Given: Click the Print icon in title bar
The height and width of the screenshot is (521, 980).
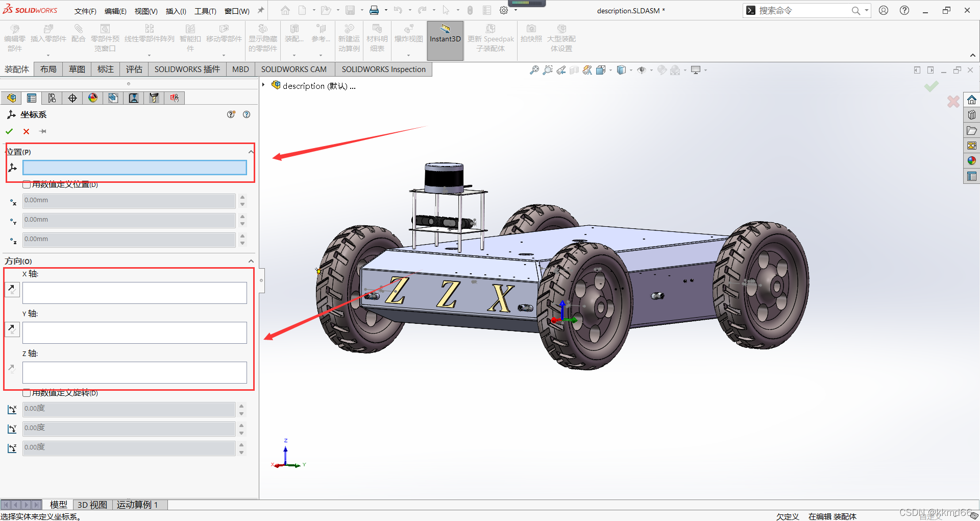Looking at the screenshot, I should 374,10.
